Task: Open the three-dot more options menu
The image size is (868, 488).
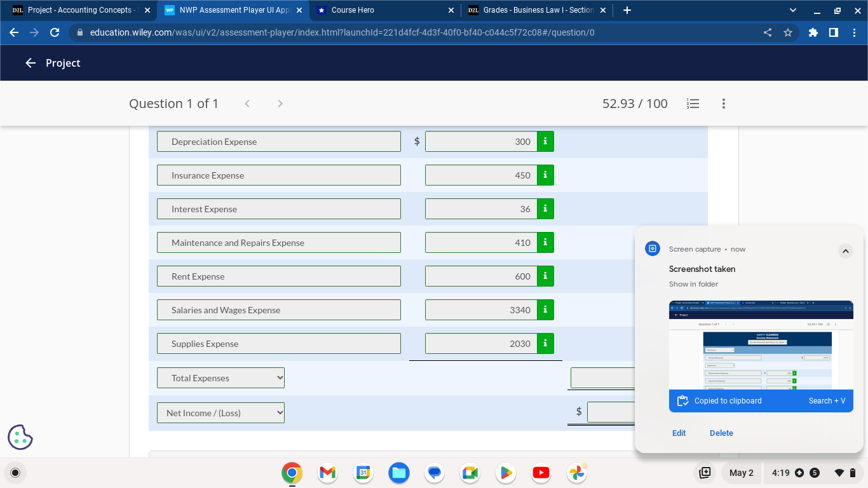Action: tap(723, 104)
